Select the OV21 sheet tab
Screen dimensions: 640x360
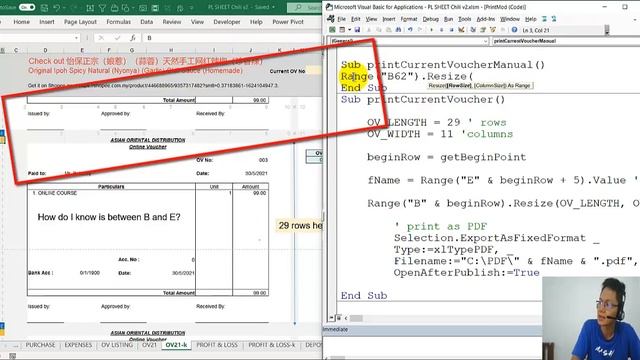click(149, 345)
